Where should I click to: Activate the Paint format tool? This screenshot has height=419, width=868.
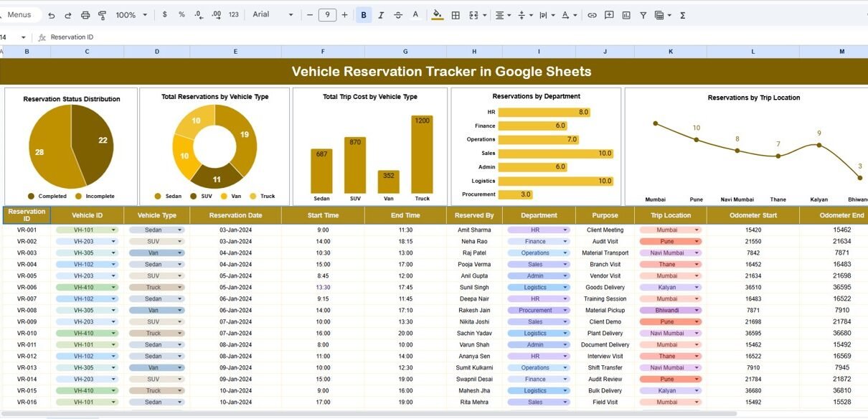coord(102,15)
